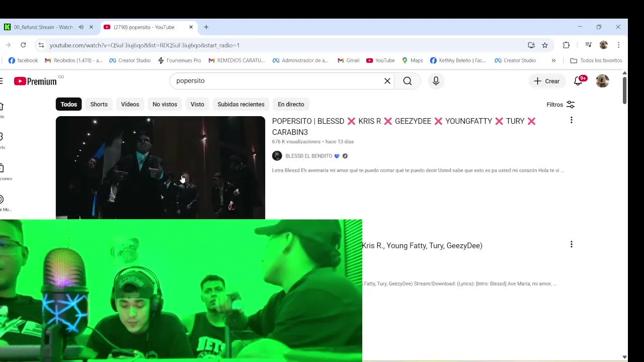Open media controls icon in toolbar
This screenshot has height=362, width=644.
click(x=588, y=45)
